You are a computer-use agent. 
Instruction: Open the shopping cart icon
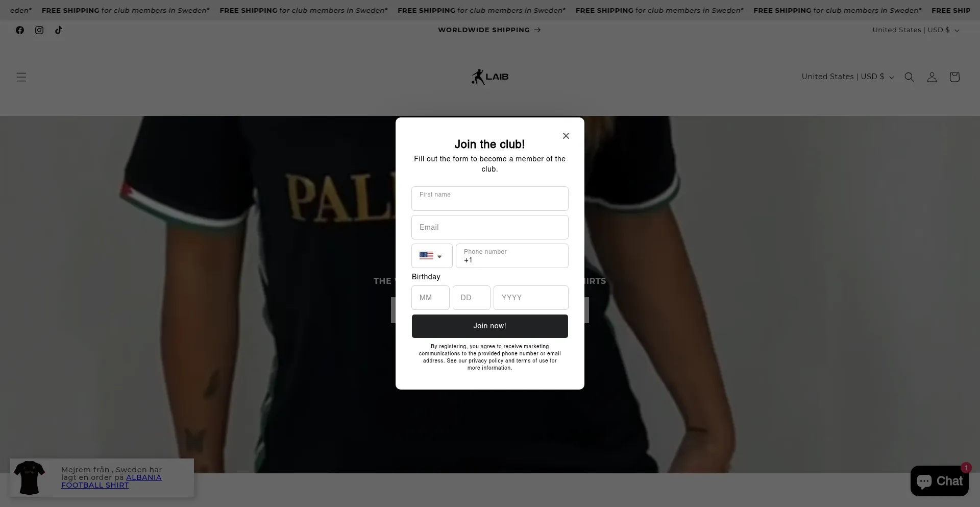954,77
